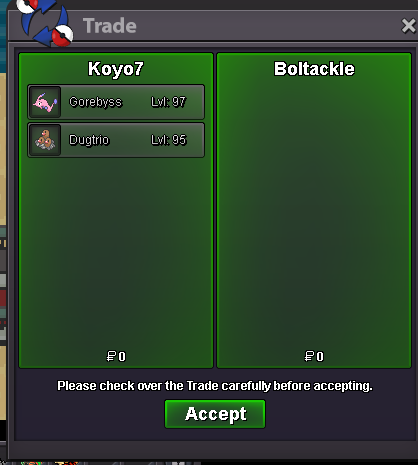Click the Pokedollar symbol under Koyo7
Viewport: 418px width, 465px height.
tap(111, 356)
